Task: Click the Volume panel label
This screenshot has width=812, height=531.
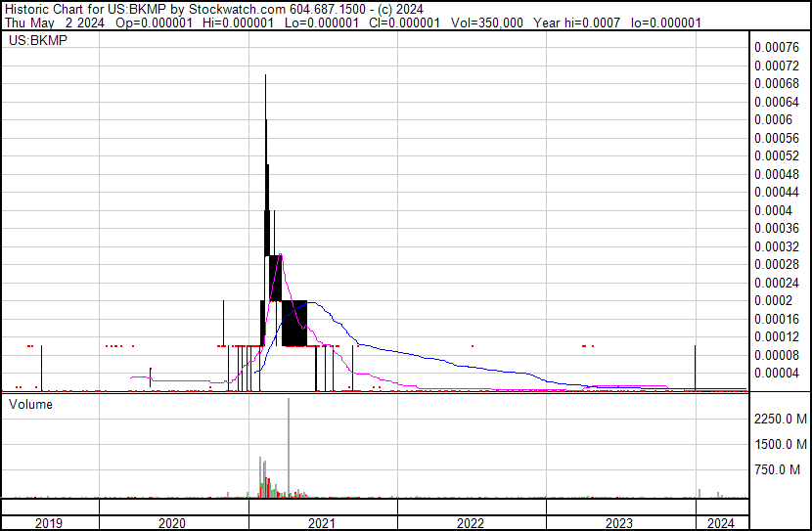Action: point(30,403)
